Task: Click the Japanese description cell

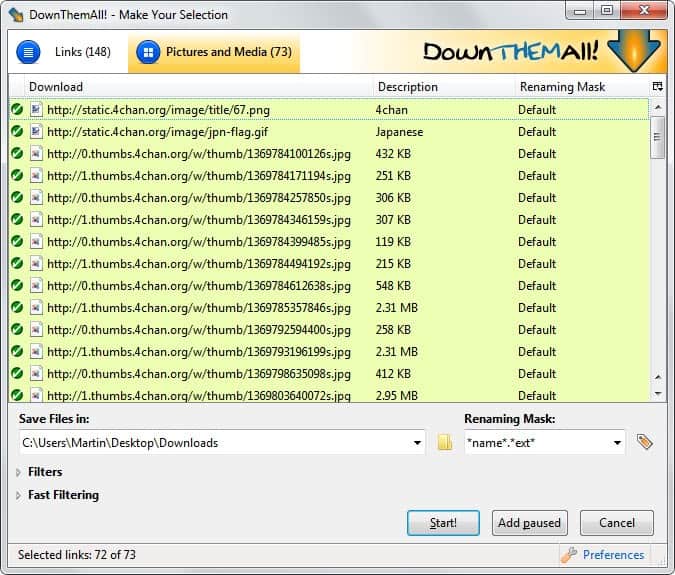Action: coord(399,132)
